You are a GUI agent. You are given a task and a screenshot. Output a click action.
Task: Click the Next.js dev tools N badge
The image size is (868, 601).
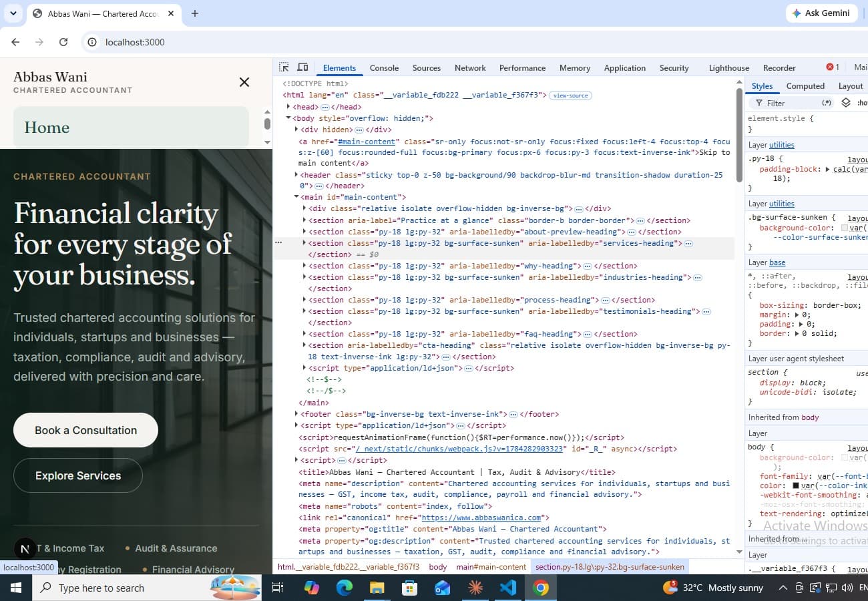(x=25, y=549)
